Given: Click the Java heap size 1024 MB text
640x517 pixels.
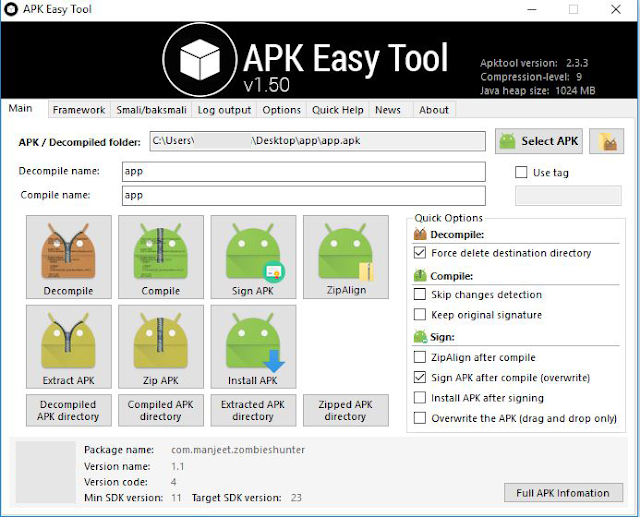Looking at the screenshot, I should click(538, 90).
